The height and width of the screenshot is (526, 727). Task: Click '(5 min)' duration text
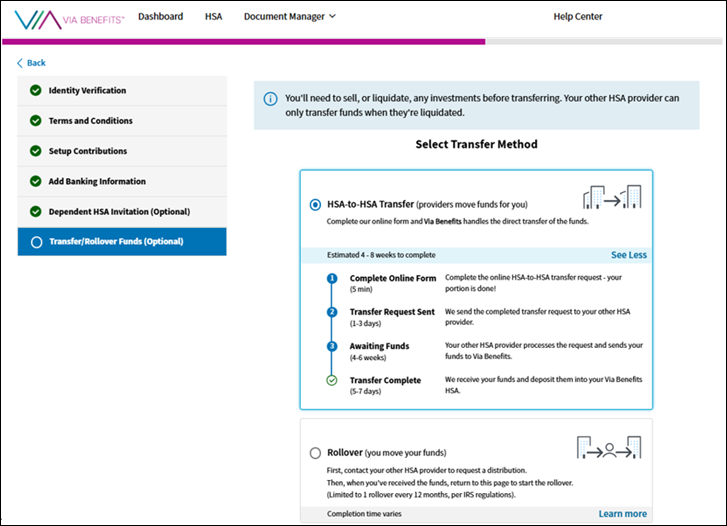coord(361,289)
